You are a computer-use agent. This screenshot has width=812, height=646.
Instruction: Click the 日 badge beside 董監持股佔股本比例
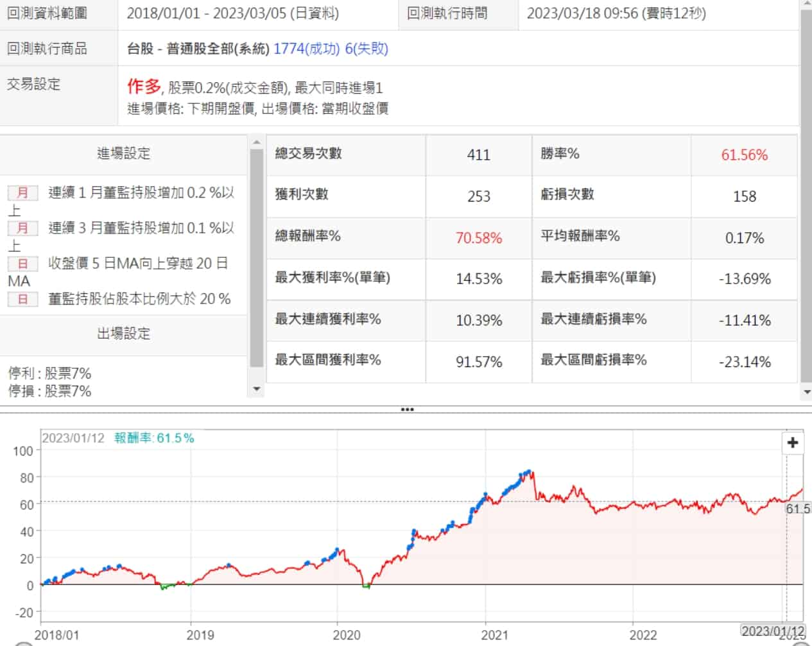click(x=22, y=299)
